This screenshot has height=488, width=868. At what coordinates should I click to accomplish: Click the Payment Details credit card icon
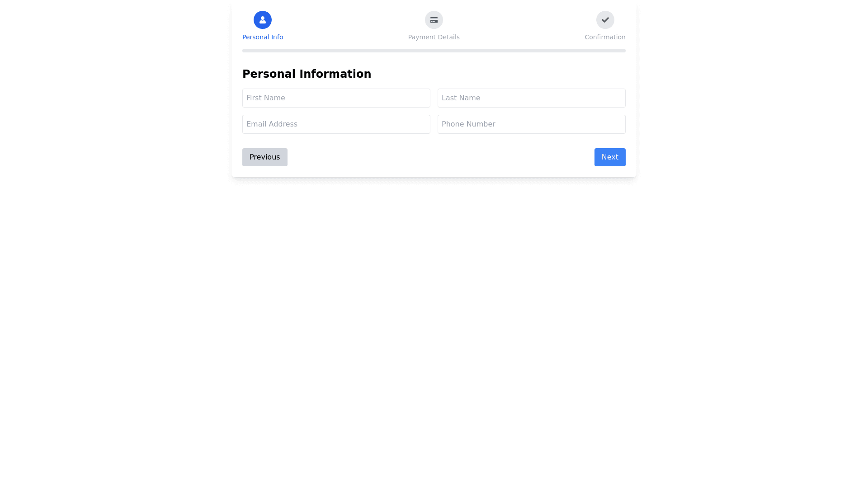(434, 20)
